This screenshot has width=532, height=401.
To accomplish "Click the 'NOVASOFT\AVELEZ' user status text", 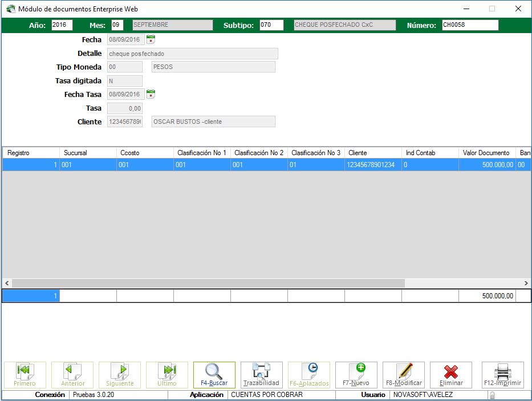I will [423, 395].
